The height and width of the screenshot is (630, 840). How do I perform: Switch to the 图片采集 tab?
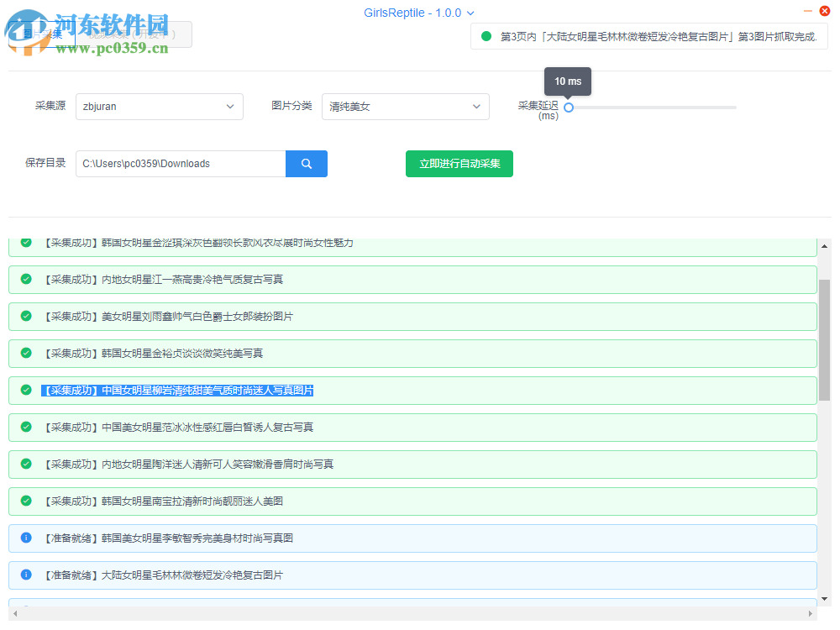42,34
